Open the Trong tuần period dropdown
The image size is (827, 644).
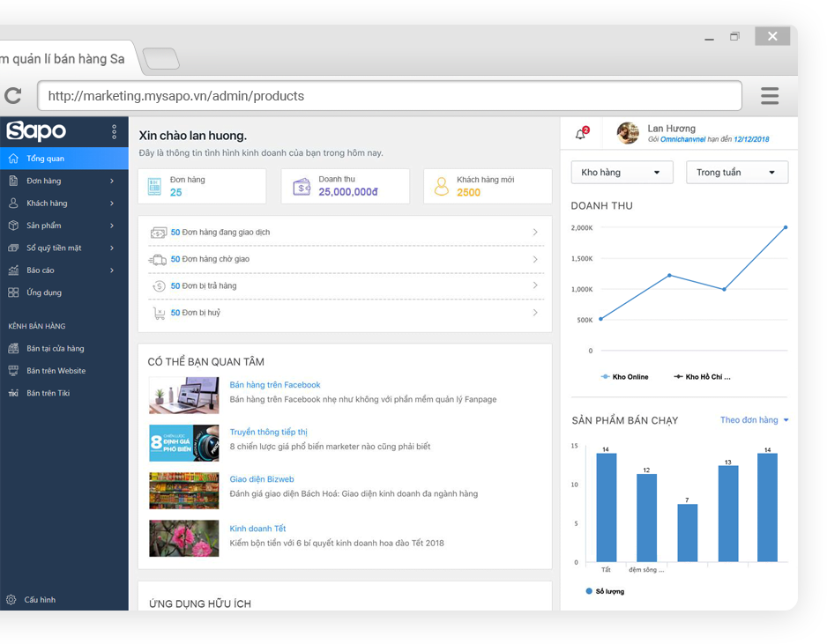tap(737, 173)
